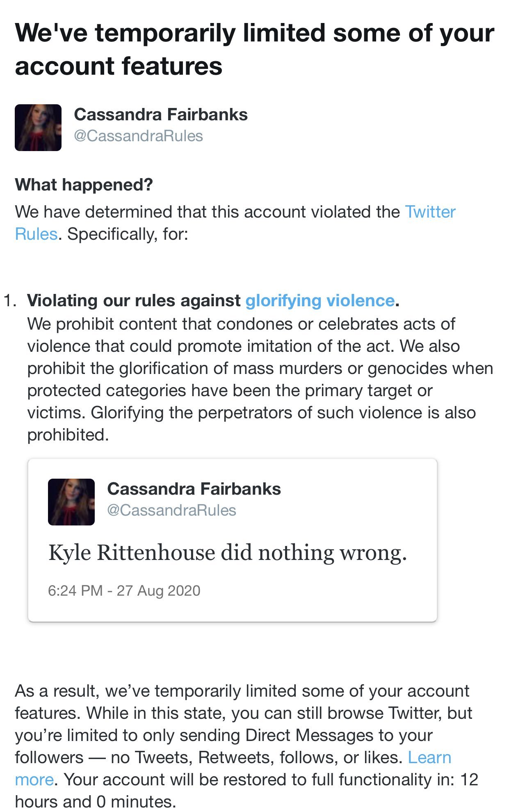This screenshot has height=812, width=509.
Task: Click the temporarily limited account features title
Action: coord(254,49)
